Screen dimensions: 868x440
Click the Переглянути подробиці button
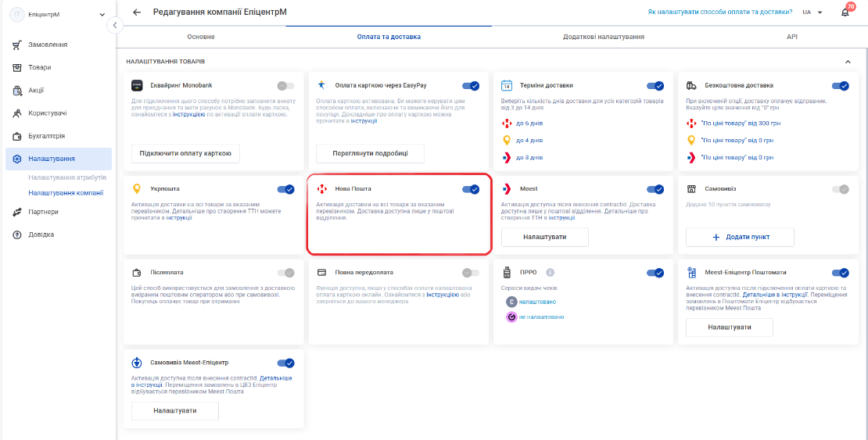pyautogui.click(x=371, y=153)
